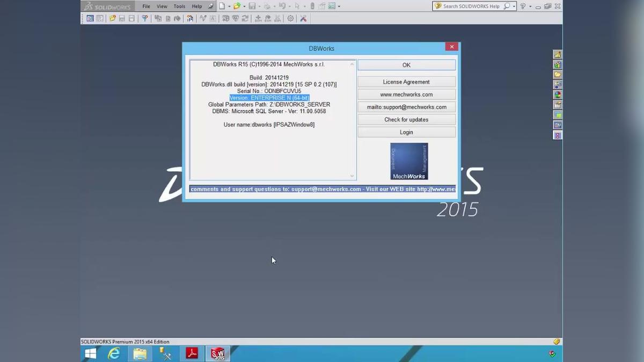Viewport: 644px width, 362px height.
Task: Expand the help search type dropdown arrow
Action: pos(514,7)
